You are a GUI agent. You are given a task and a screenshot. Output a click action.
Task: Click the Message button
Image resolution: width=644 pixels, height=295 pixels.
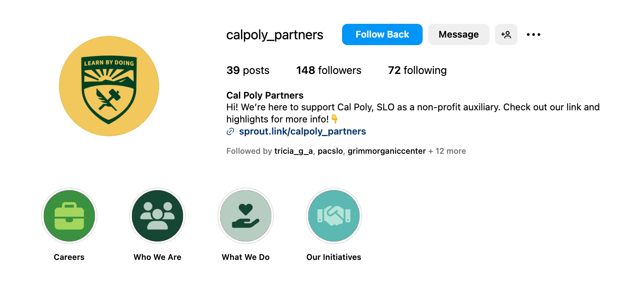click(459, 34)
